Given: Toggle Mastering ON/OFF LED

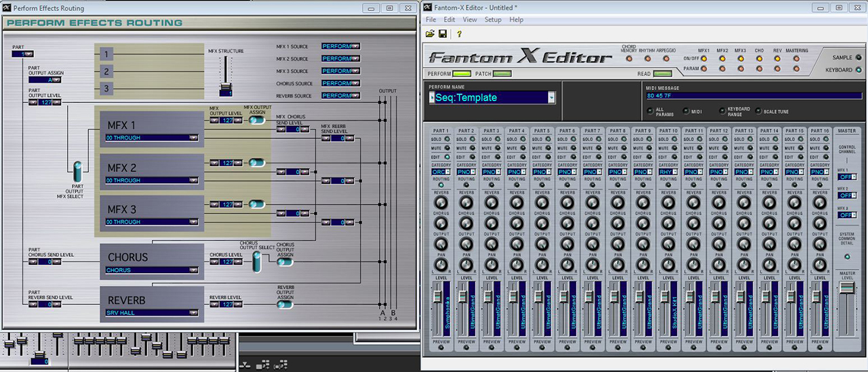Looking at the screenshot, I should click(796, 58).
